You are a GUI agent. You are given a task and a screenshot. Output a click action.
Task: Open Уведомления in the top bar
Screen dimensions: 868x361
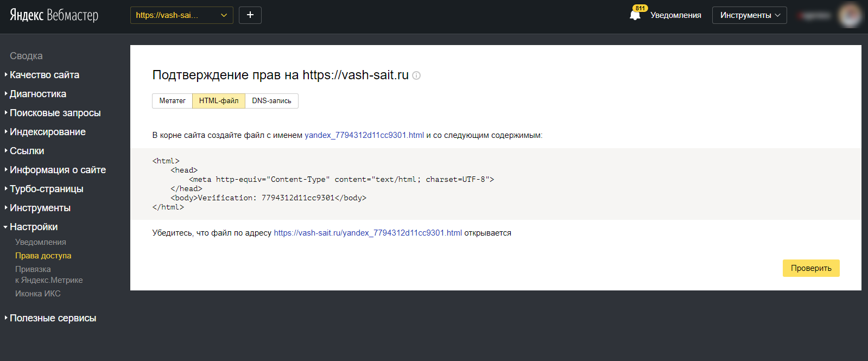pyautogui.click(x=676, y=15)
